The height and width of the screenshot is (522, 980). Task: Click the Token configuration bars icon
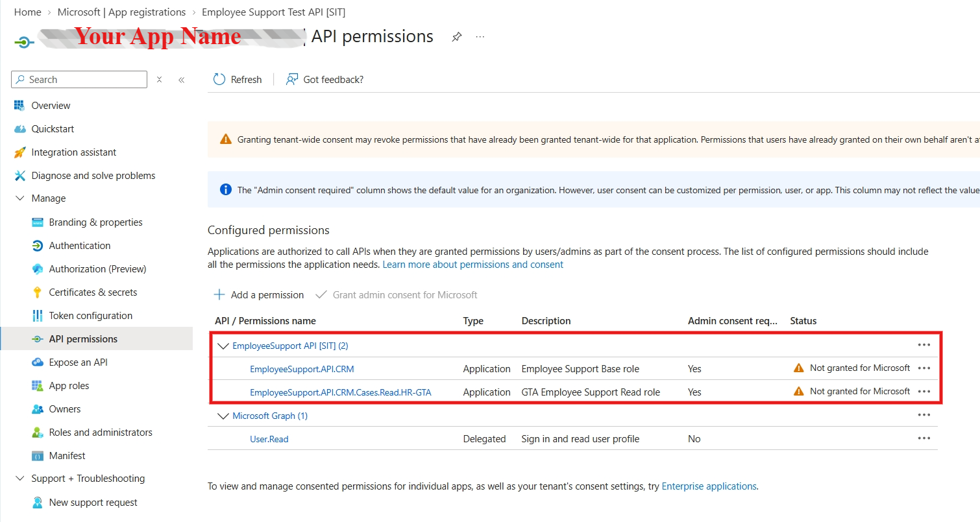click(x=37, y=316)
